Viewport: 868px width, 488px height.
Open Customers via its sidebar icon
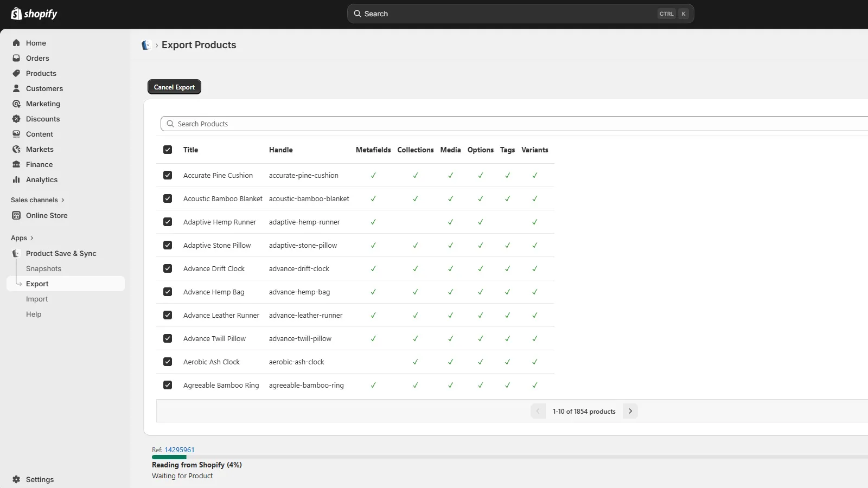coord(17,88)
